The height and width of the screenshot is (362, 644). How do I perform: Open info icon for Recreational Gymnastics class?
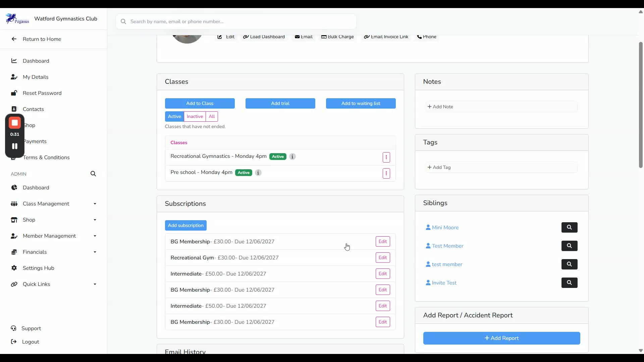[292, 157]
